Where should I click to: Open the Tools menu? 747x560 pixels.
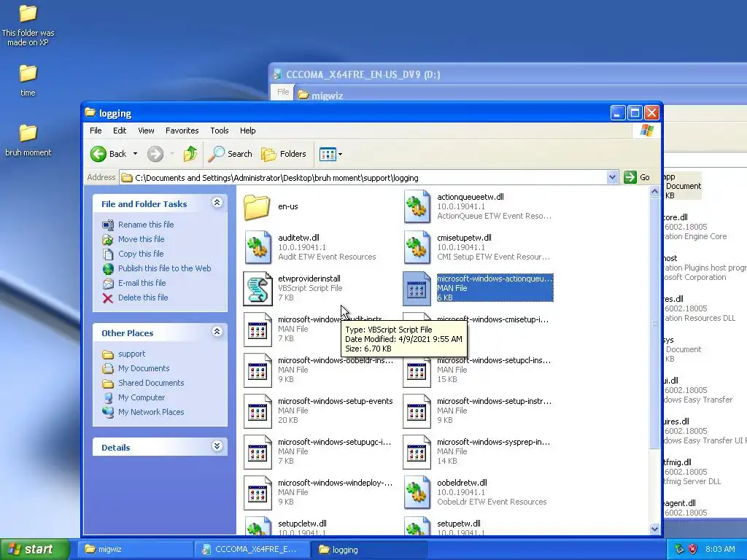point(219,131)
